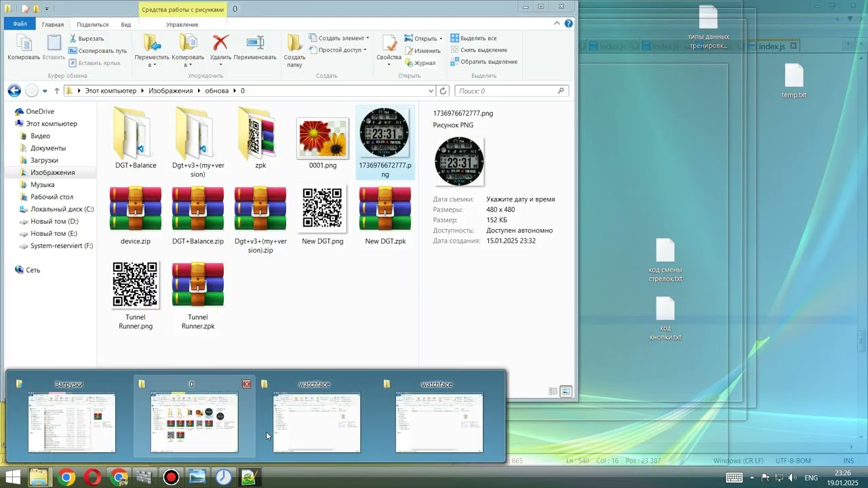Select the zpk folder
Image resolution: width=868 pixels, height=488 pixels.
pyautogui.click(x=260, y=138)
